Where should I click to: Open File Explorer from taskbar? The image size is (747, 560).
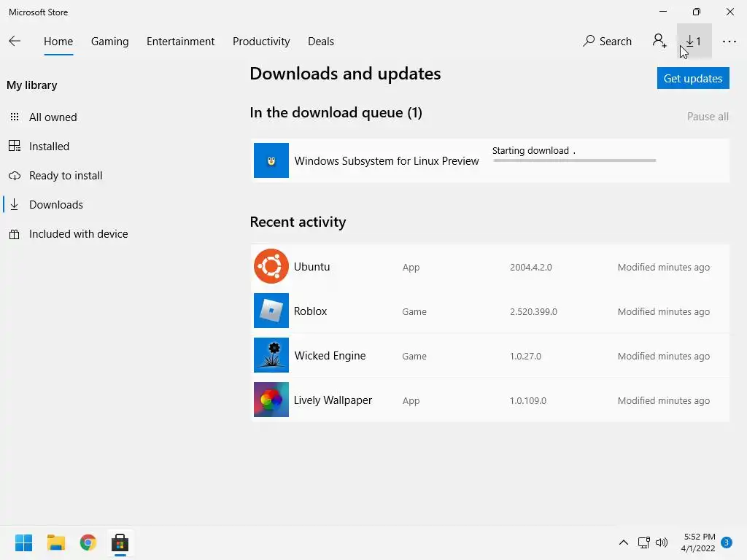point(55,542)
